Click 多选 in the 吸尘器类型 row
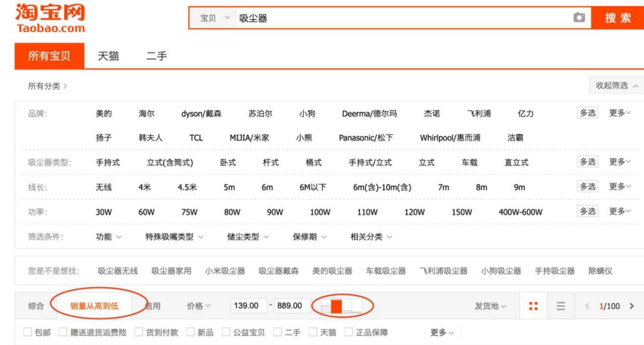This screenshot has height=345, width=644. click(x=587, y=161)
